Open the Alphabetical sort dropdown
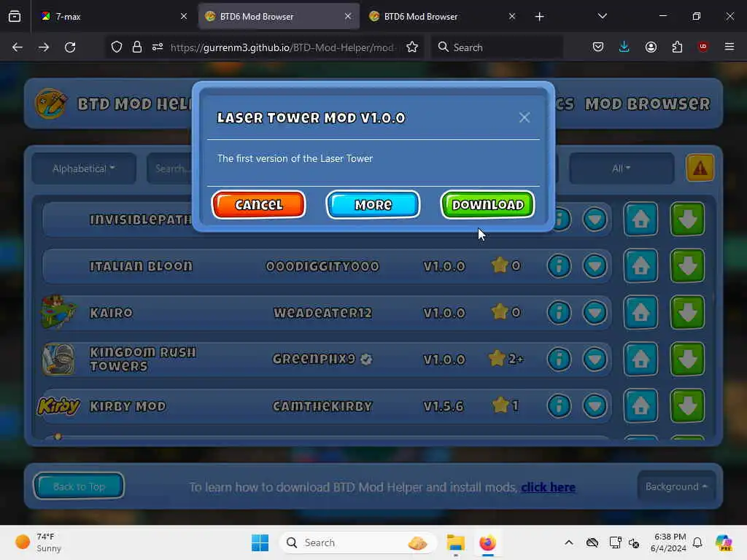Viewport: 747px width, 560px height. (84, 168)
